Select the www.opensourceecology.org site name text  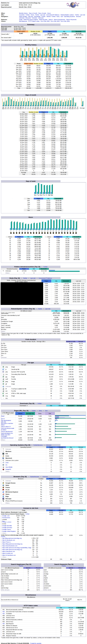click(29, 3)
